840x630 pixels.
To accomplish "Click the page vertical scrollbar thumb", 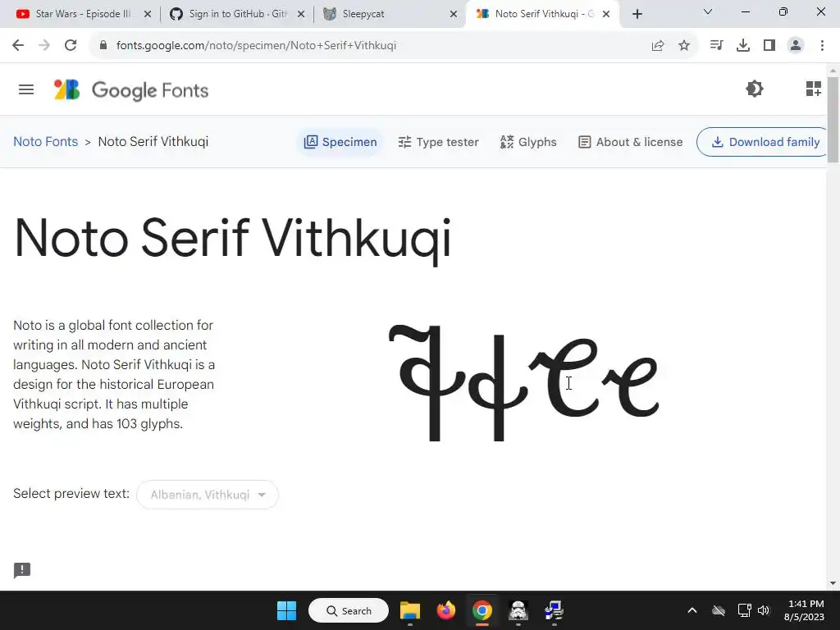I will point(833,119).
